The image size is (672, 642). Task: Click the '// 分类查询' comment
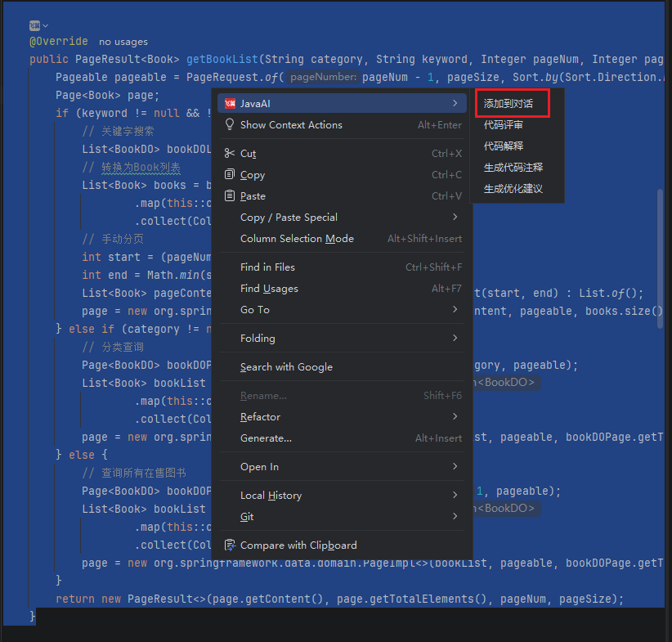[113, 347]
